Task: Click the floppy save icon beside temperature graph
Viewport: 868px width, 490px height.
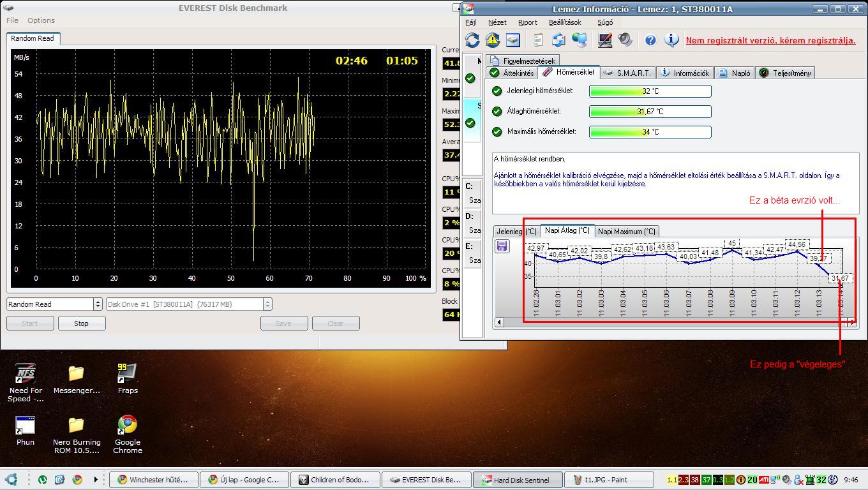Action: (x=502, y=246)
